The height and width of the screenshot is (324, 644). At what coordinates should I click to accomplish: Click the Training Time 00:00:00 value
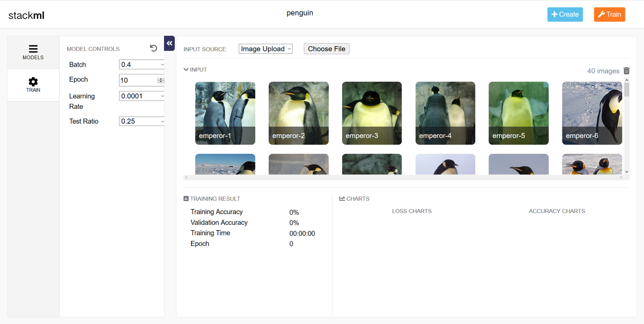click(302, 234)
